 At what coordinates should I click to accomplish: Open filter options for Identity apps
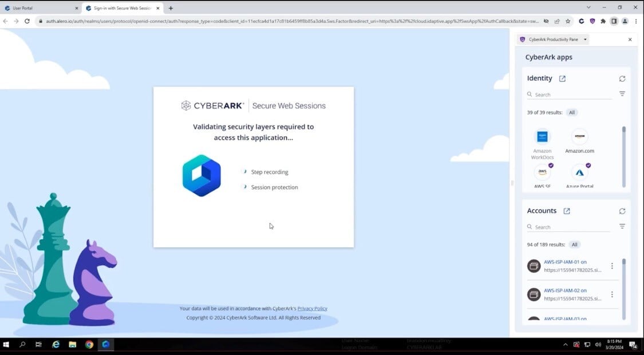(x=622, y=94)
